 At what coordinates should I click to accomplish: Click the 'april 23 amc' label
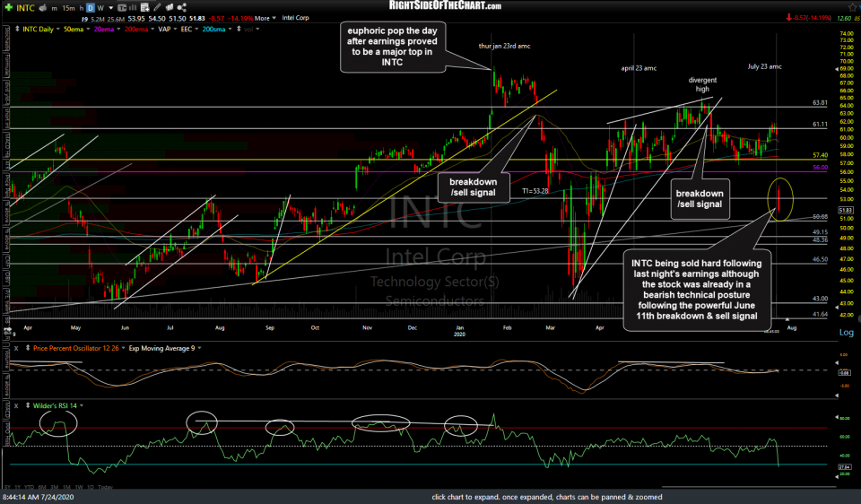coord(639,68)
